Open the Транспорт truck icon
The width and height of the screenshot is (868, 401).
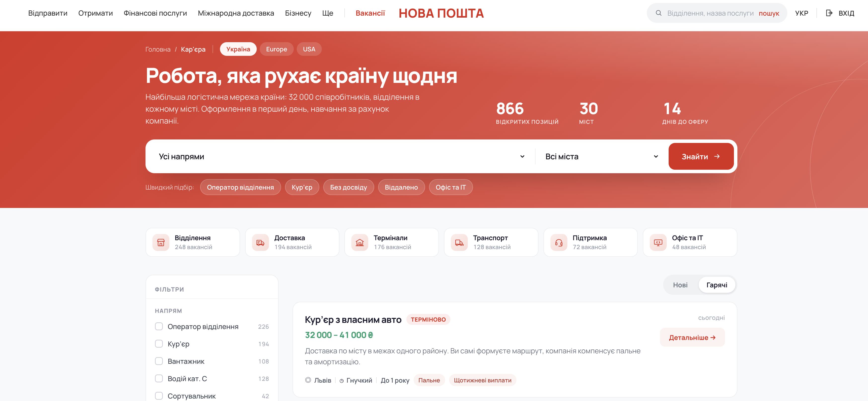coord(459,242)
